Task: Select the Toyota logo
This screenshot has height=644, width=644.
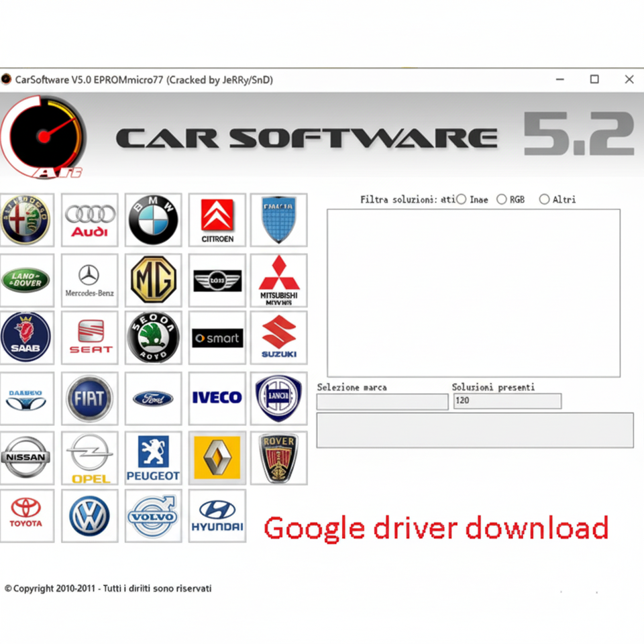Action: [26, 516]
